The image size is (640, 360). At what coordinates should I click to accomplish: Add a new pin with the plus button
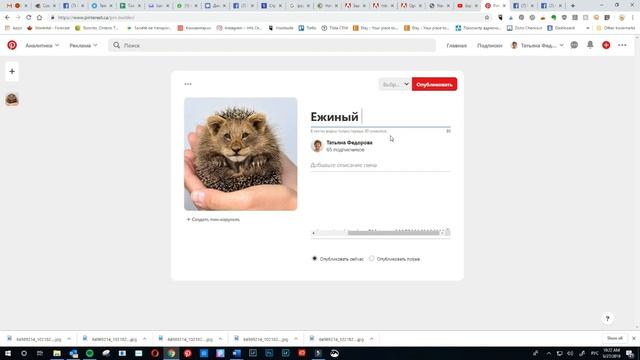[12, 71]
